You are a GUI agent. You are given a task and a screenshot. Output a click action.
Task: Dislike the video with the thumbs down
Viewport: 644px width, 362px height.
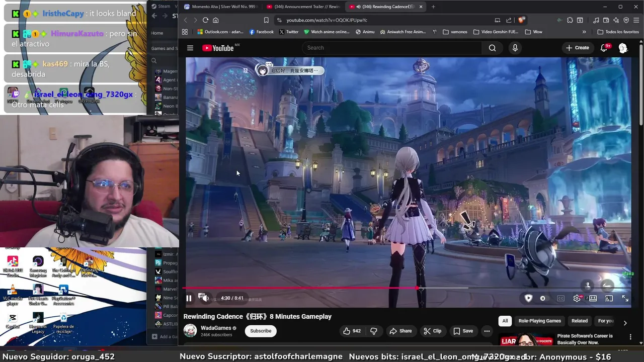coord(373,331)
